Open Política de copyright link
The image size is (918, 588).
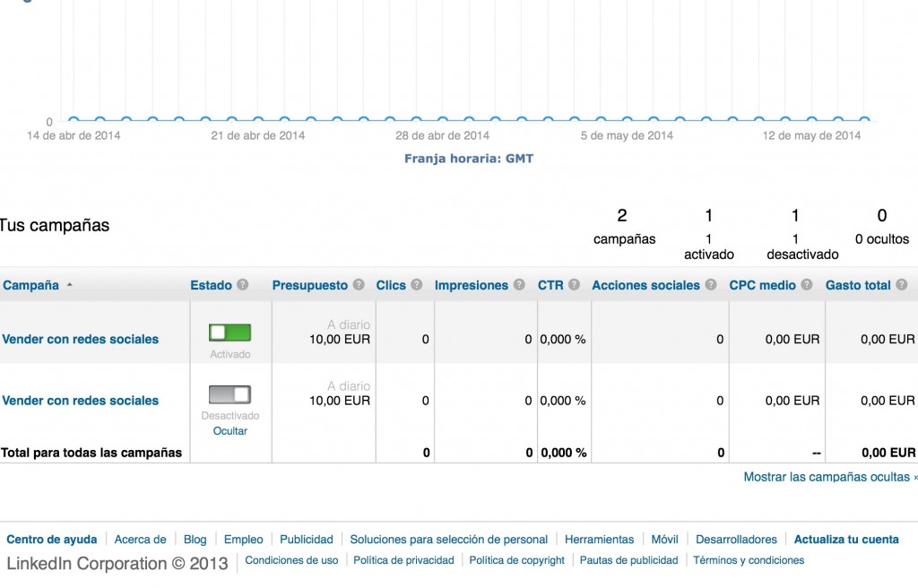(x=517, y=560)
